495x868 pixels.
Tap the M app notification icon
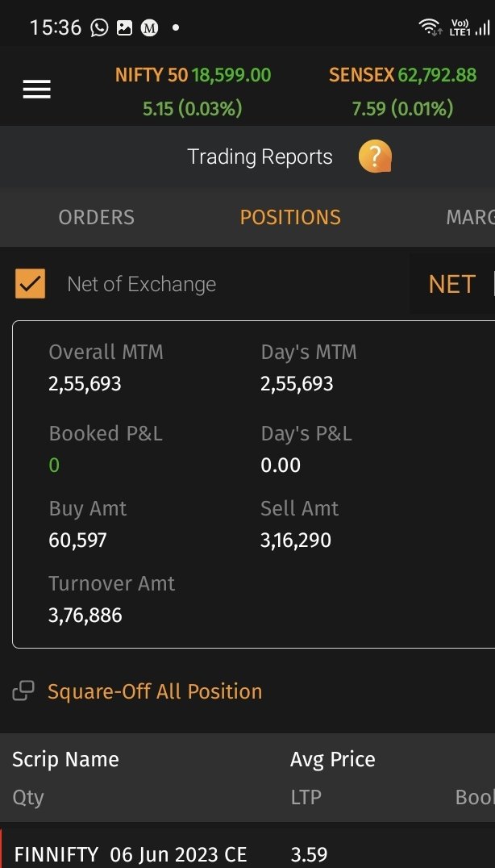pos(149,27)
